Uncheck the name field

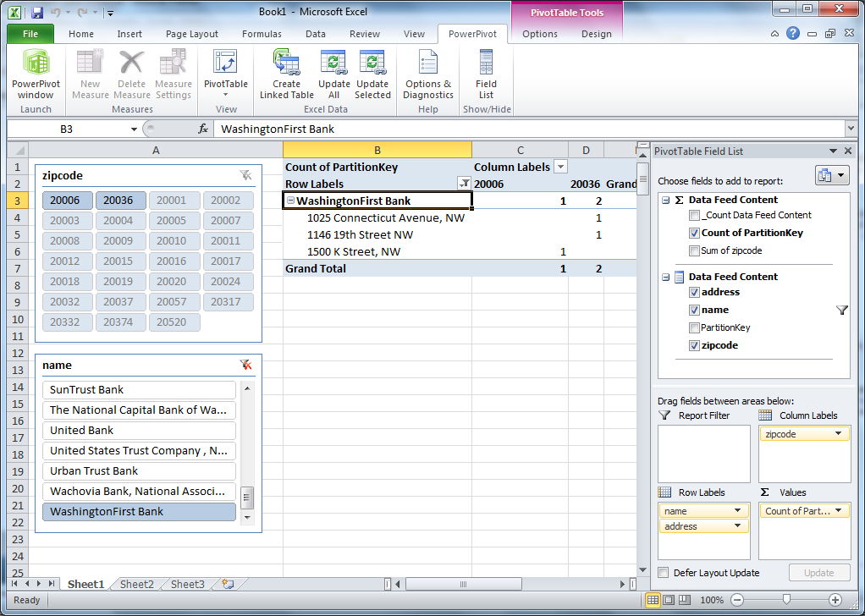695,310
